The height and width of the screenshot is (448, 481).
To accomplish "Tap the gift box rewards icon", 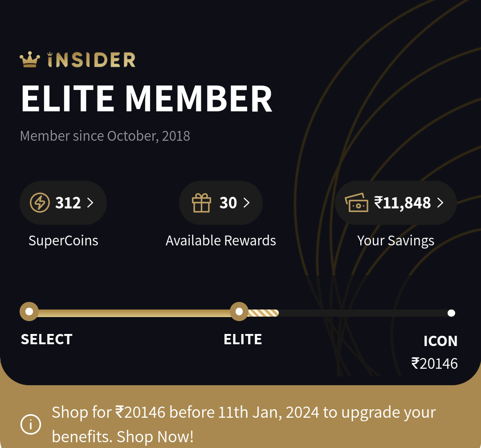I will 202,203.
